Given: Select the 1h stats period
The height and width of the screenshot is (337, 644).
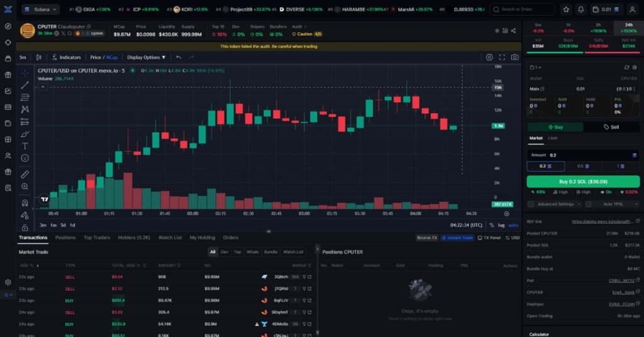Looking at the screenshot, I should coord(569,28).
